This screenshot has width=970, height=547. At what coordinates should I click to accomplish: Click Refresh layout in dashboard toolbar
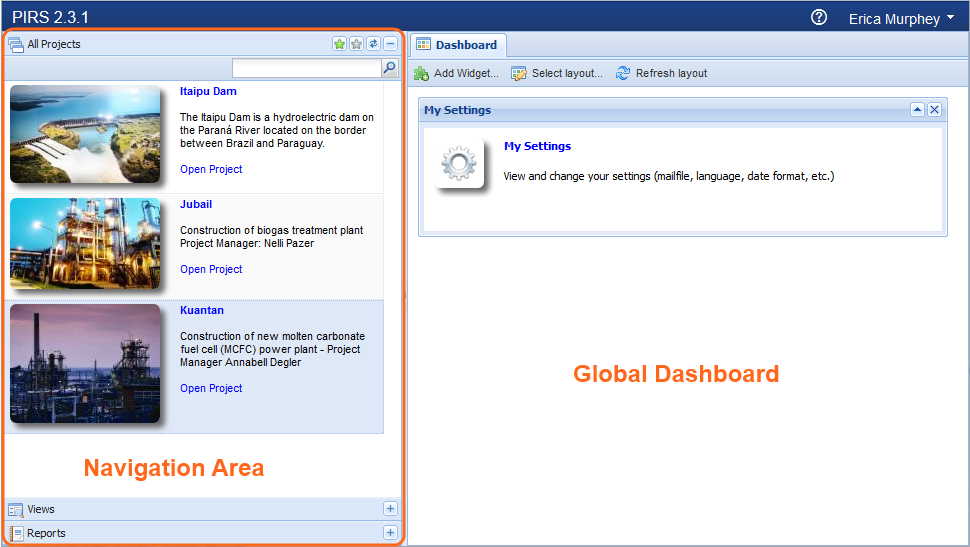point(661,73)
